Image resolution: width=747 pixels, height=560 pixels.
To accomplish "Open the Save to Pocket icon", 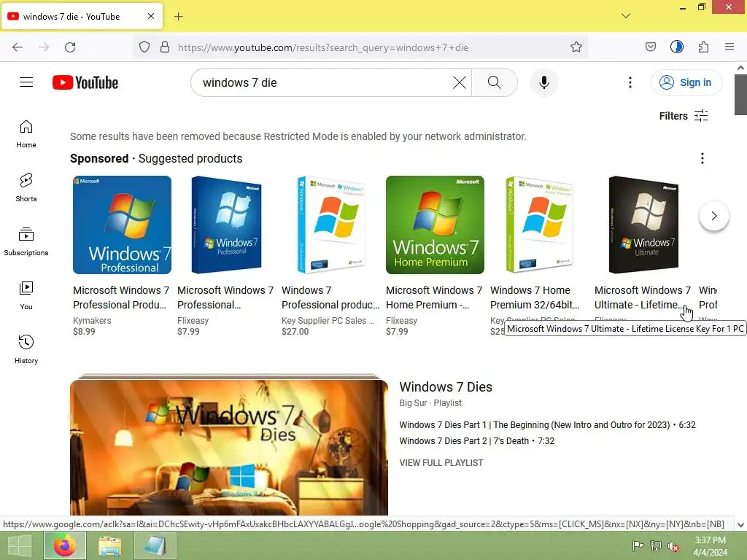I will [x=650, y=47].
